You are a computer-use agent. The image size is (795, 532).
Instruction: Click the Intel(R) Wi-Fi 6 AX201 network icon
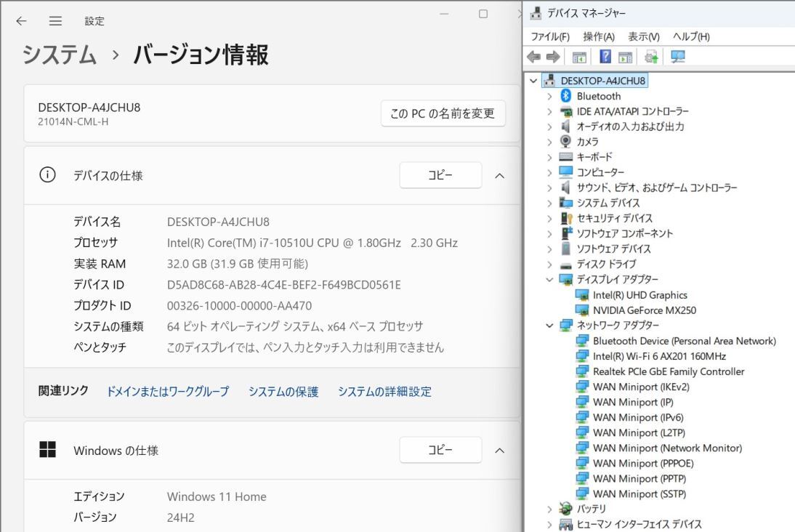pos(582,356)
